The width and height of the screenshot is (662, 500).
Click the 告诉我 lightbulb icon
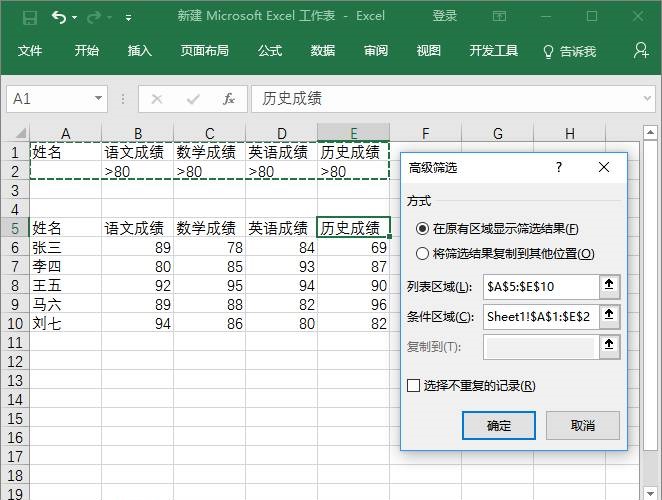(x=548, y=52)
